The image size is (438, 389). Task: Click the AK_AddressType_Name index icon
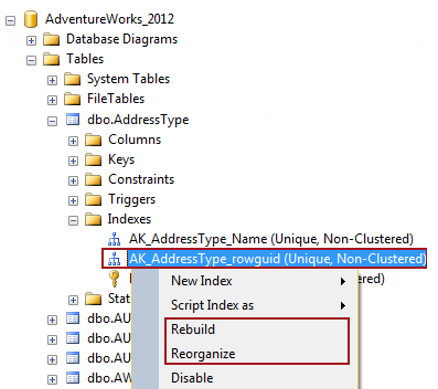point(114,239)
